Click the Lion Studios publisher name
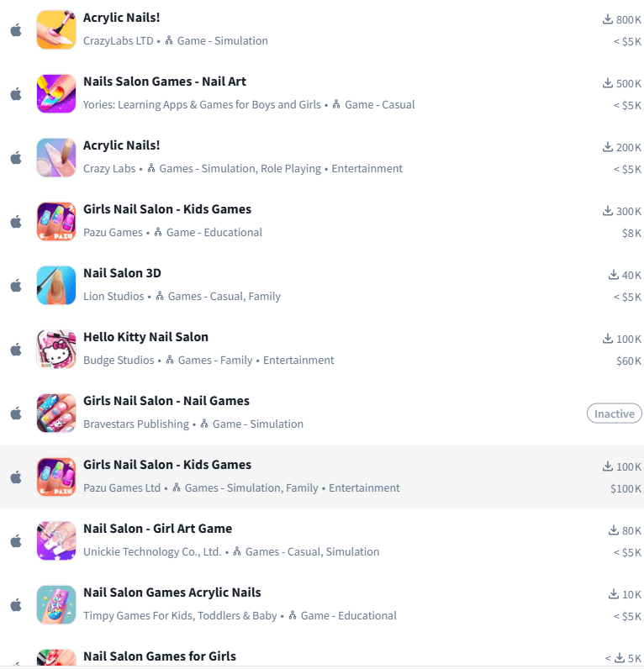The width and height of the screenshot is (644, 669). point(113,296)
